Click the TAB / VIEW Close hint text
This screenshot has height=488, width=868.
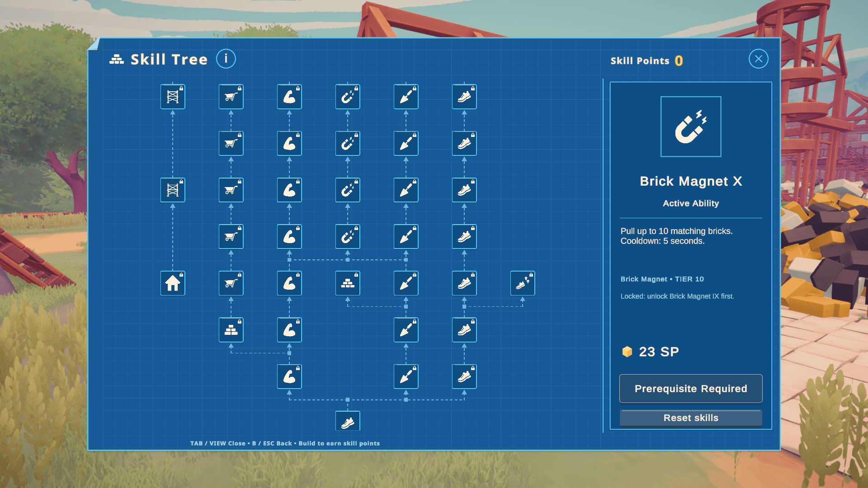[x=218, y=443]
